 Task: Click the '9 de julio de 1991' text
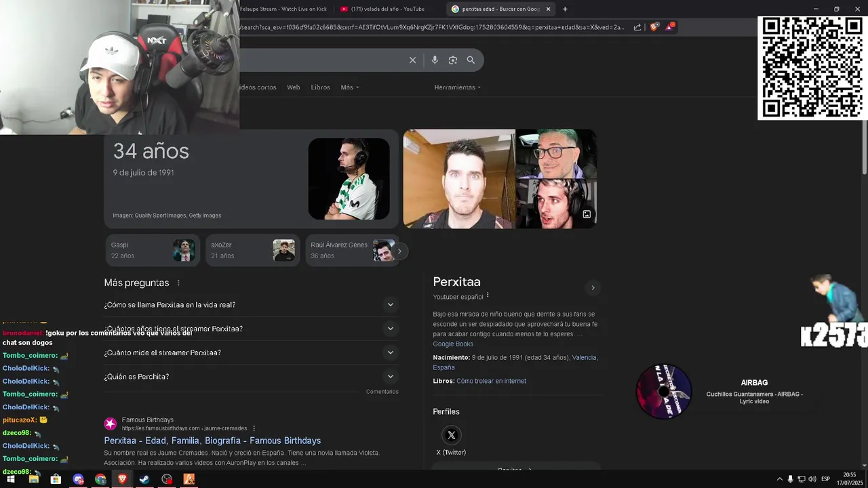[x=143, y=173]
